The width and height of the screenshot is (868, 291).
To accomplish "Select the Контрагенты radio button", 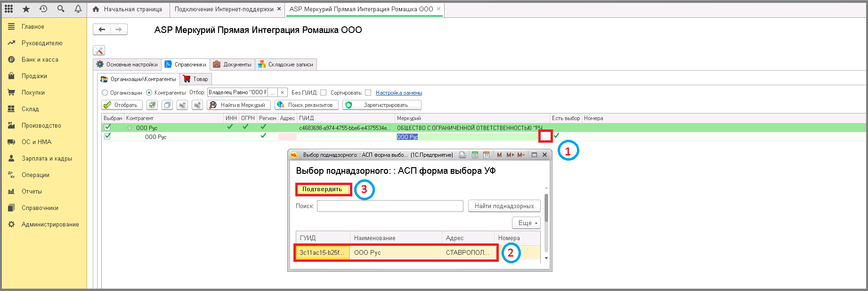I will pos(149,93).
